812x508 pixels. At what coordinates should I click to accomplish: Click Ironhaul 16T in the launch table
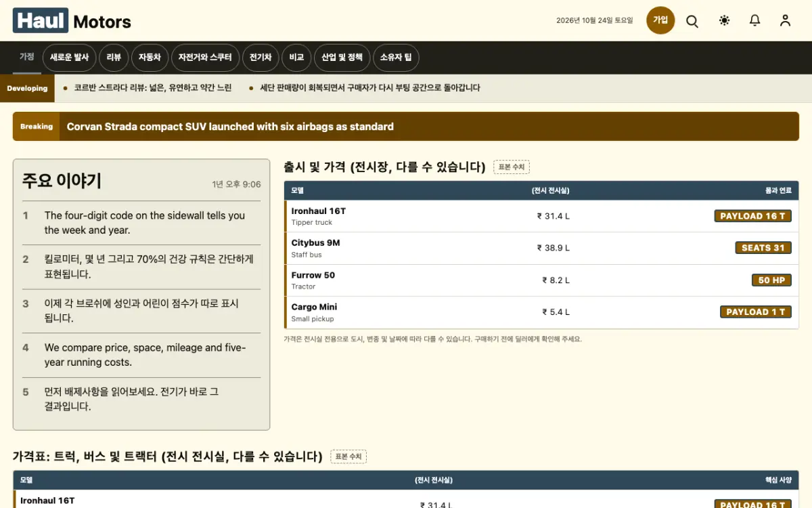[x=319, y=211]
